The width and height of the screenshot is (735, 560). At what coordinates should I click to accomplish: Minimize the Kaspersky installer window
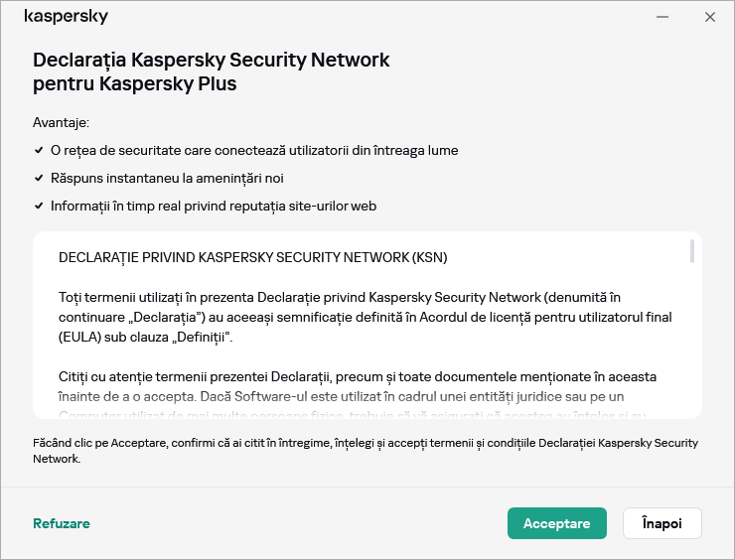point(661,17)
